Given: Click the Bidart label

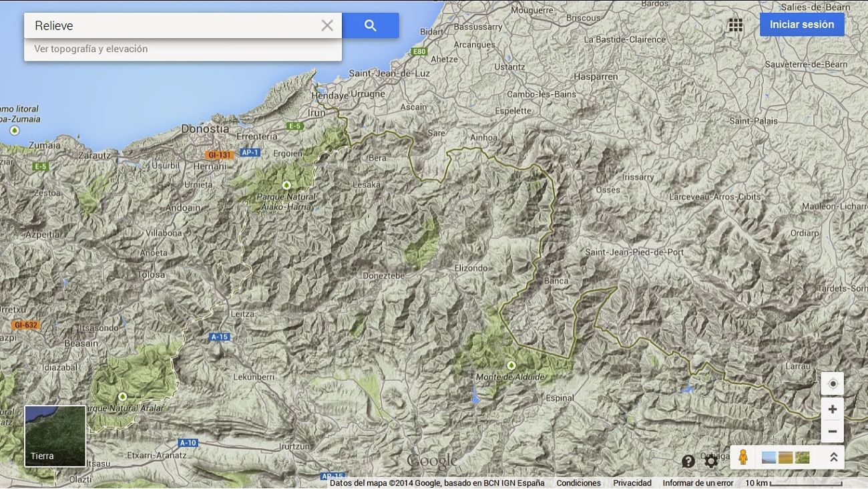Looking at the screenshot, I should pos(431,31).
